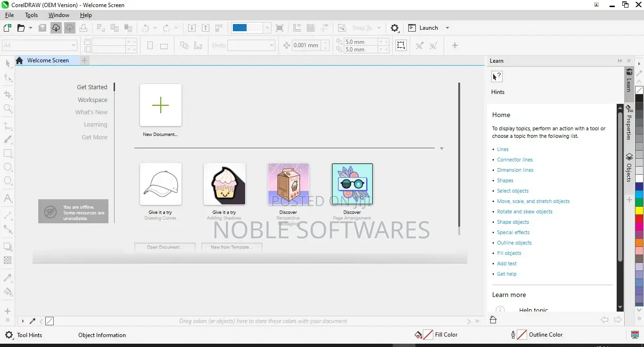Add a new tab with plus button

coord(84,60)
